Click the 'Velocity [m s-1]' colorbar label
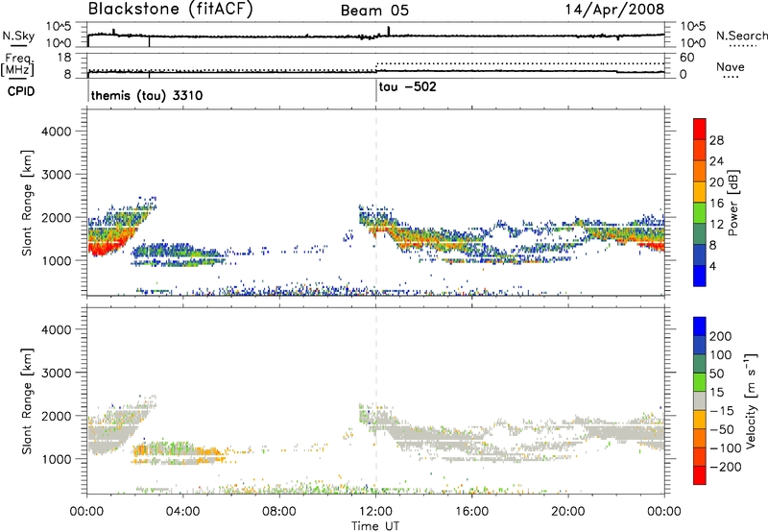 [751, 400]
